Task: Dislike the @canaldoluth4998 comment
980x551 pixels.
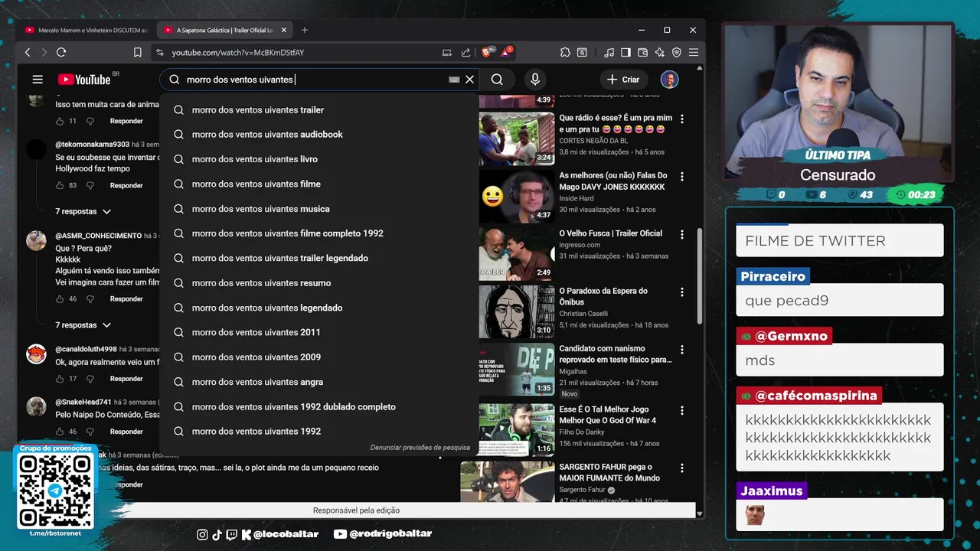Action: pyautogui.click(x=90, y=378)
